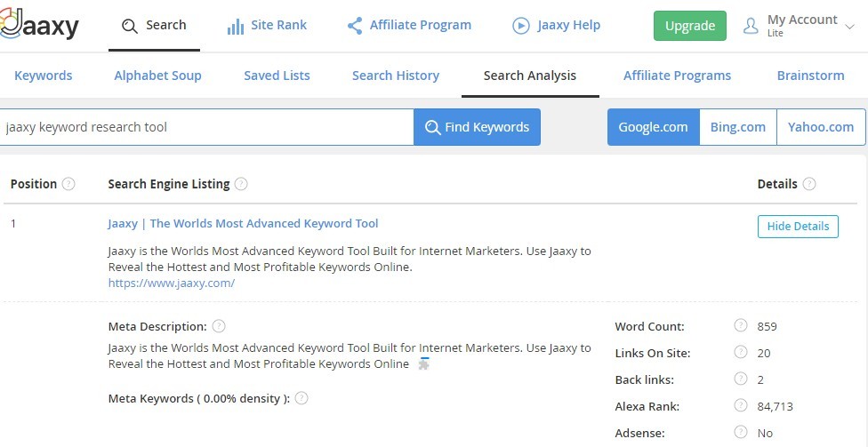Click the bar chart Site Rank icon

[236, 26]
